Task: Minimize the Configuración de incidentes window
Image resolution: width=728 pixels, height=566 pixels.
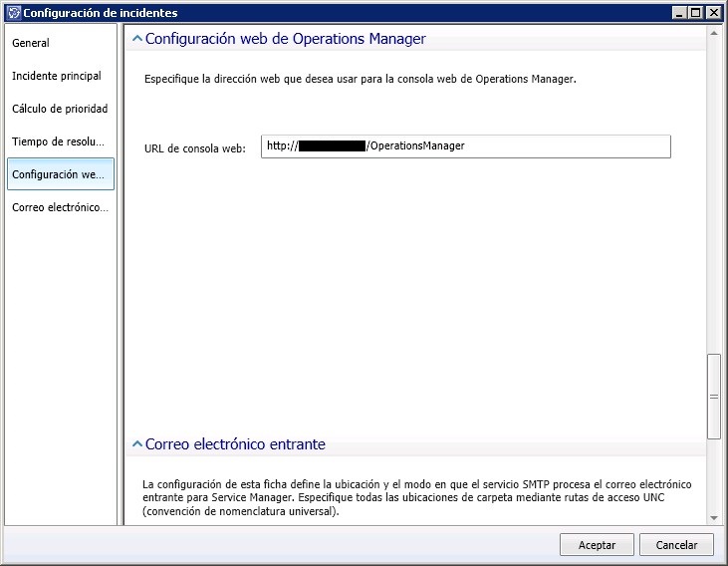Action: pos(680,13)
